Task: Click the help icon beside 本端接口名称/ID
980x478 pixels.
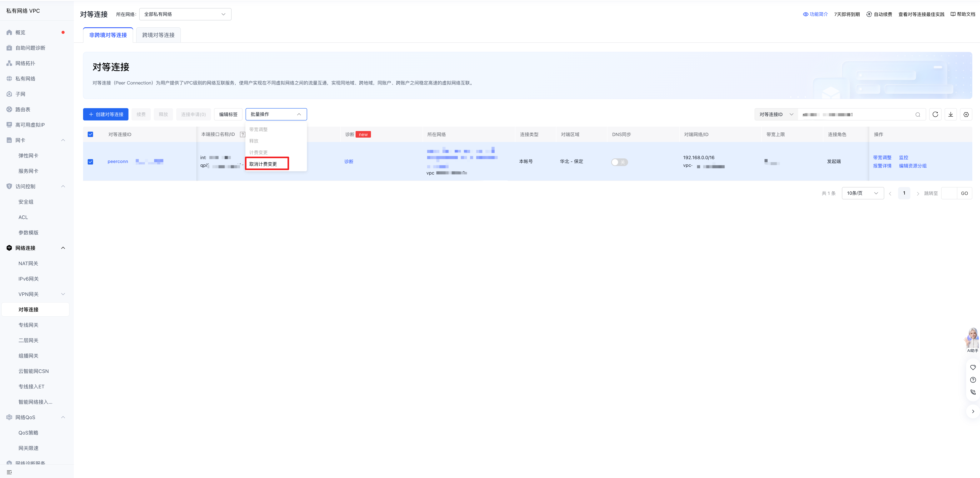Action: [242, 134]
